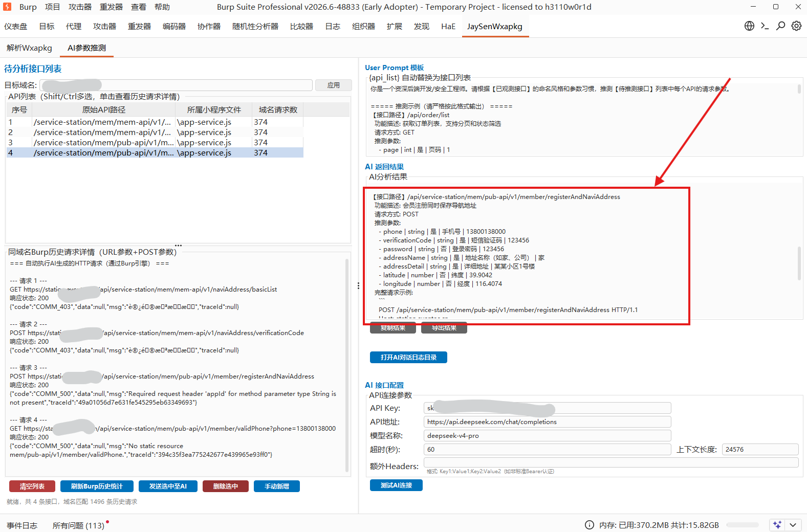This screenshot has width=807, height=532.
Task: Open the terminal prompt icon
Action: click(765, 26)
